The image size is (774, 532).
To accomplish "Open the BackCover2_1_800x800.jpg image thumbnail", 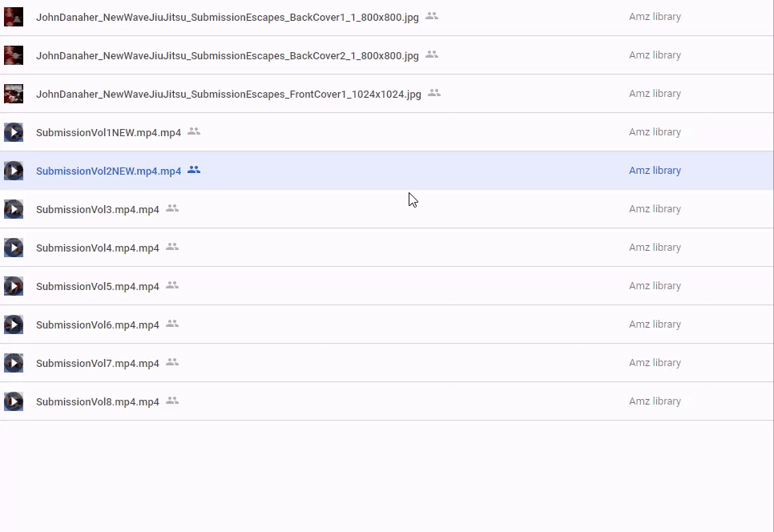I will click(x=14, y=55).
